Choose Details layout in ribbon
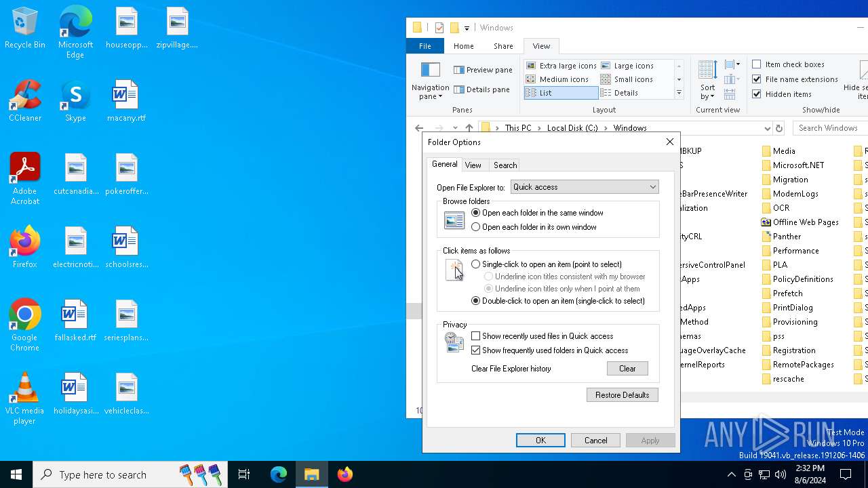 coord(619,93)
